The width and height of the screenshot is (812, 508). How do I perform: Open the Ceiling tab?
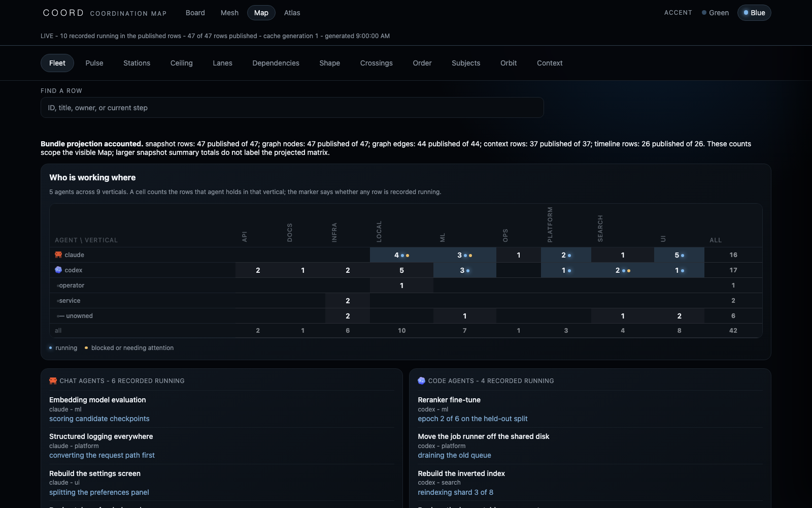coord(182,63)
